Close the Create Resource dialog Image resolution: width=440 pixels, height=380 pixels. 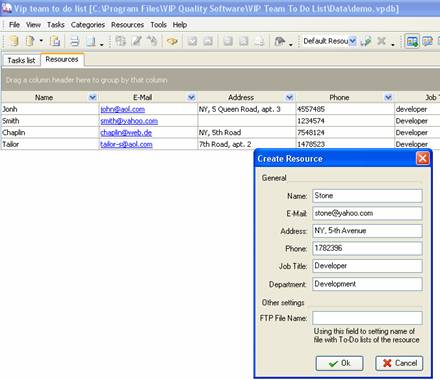pyautogui.click(x=422, y=158)
